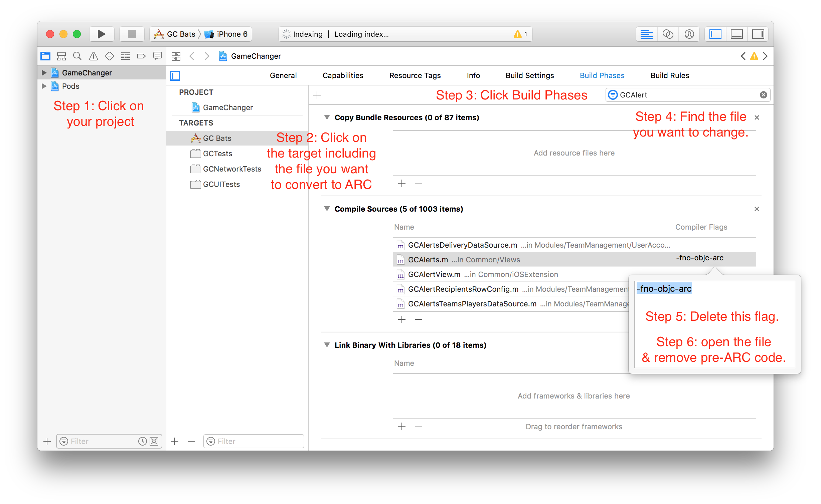Switch to the Info tab
This screenshot has width=821, height=504.
click(x=473, y=76)
